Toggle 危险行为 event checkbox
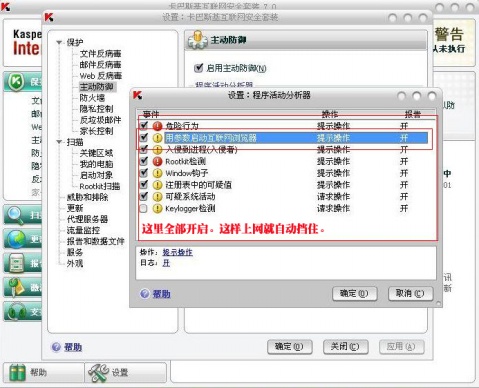This screenshot has width=479, height=388. pyautogui.click(x=144, y=126)
